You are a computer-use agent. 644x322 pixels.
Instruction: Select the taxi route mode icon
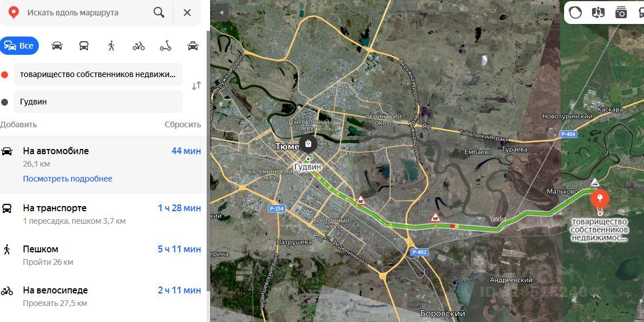192,46
